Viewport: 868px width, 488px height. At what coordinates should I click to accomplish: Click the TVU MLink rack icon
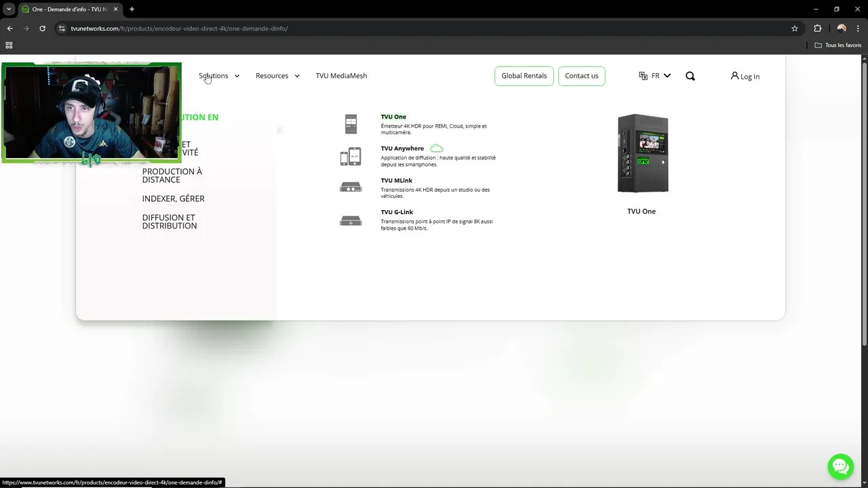pyautogui.click(x=351, y=187)
